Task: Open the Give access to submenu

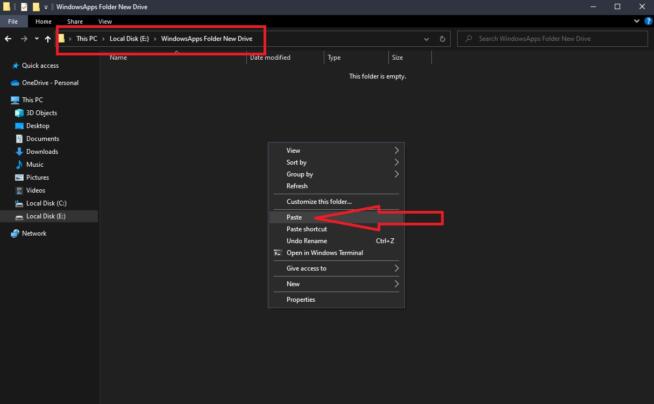Action: click(336, 268)
